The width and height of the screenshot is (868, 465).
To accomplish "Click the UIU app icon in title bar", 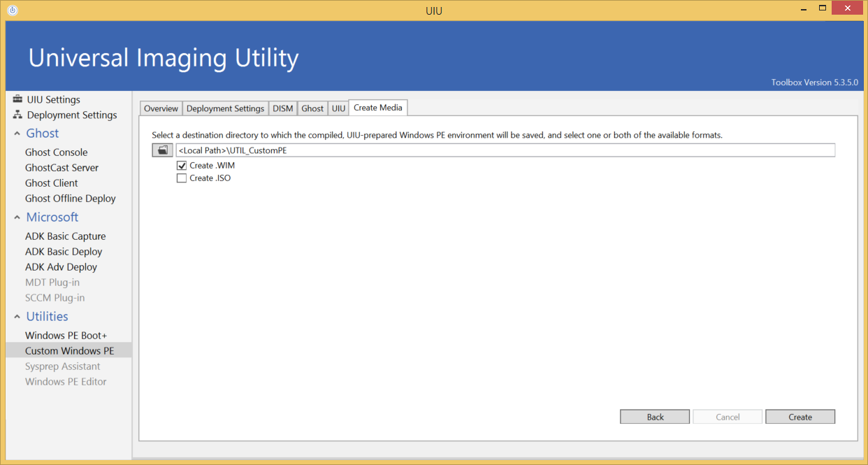I will (x=12, y=10).
